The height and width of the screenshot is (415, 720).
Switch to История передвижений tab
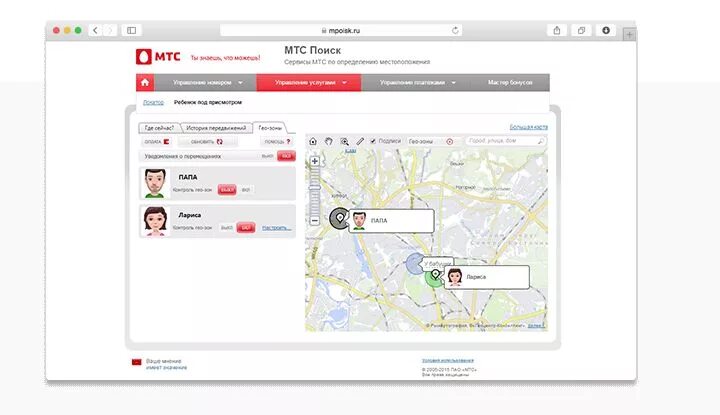[216, 128]
